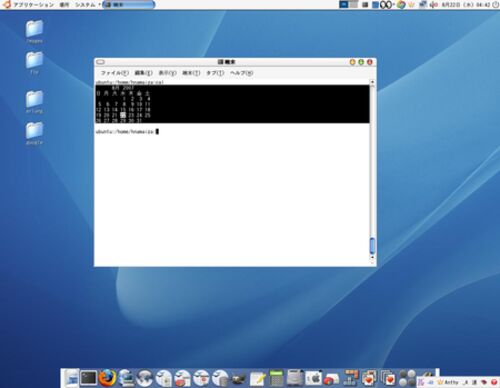Click the date and clock in panel

(466, 5)
